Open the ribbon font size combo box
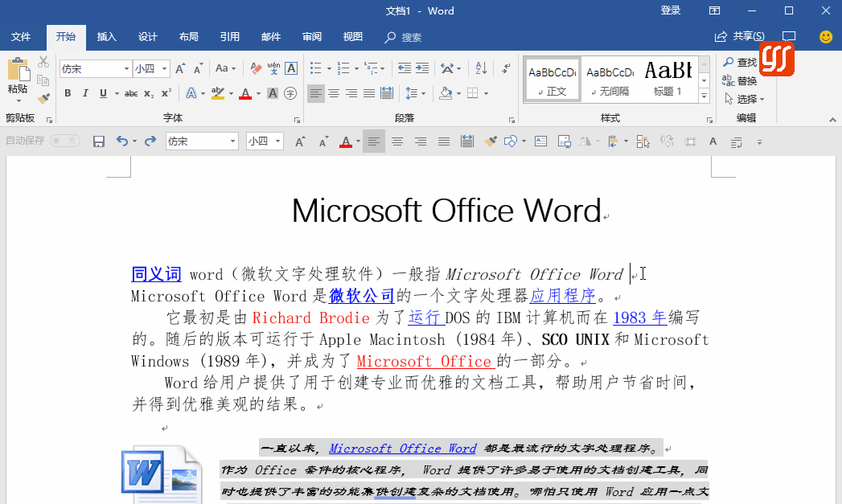842x504 pixels. [x=151, y=68]
